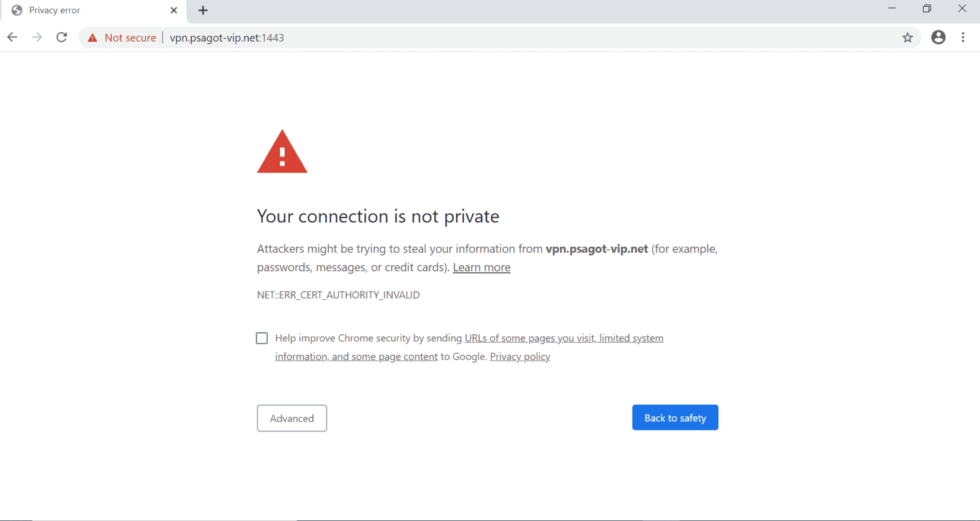Viewport: 980px width, 521px height.
Task: Open the Learn more link
Action: click(481, 268)
